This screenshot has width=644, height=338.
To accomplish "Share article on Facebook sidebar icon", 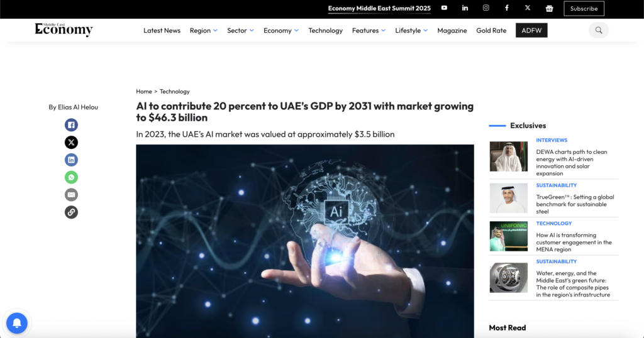I will [71, 125].
